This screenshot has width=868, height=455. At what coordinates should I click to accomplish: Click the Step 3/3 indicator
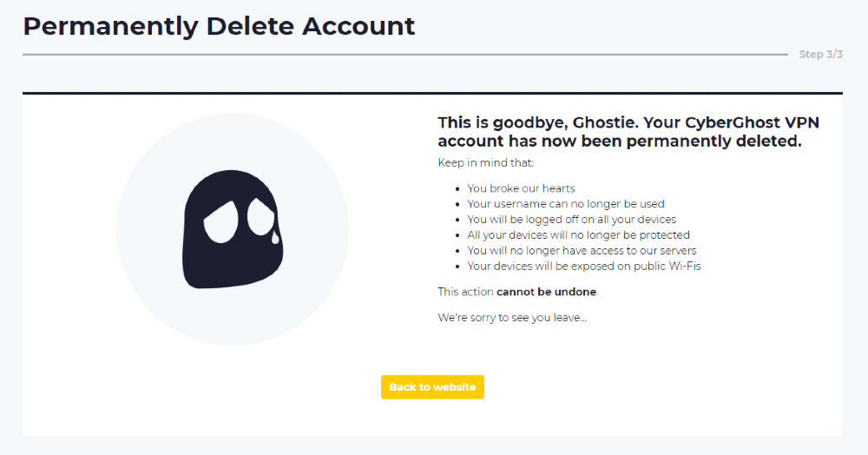[821, 54]
